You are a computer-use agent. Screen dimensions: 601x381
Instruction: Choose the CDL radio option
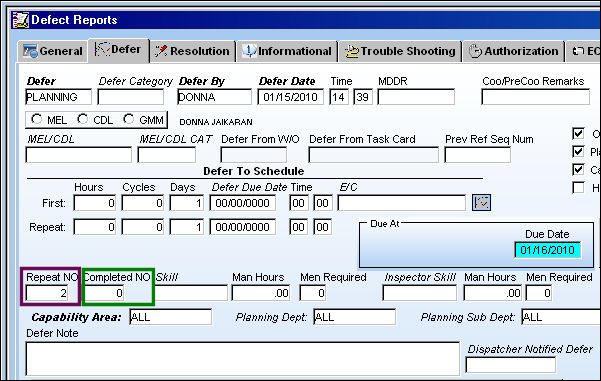coord(82,119)
